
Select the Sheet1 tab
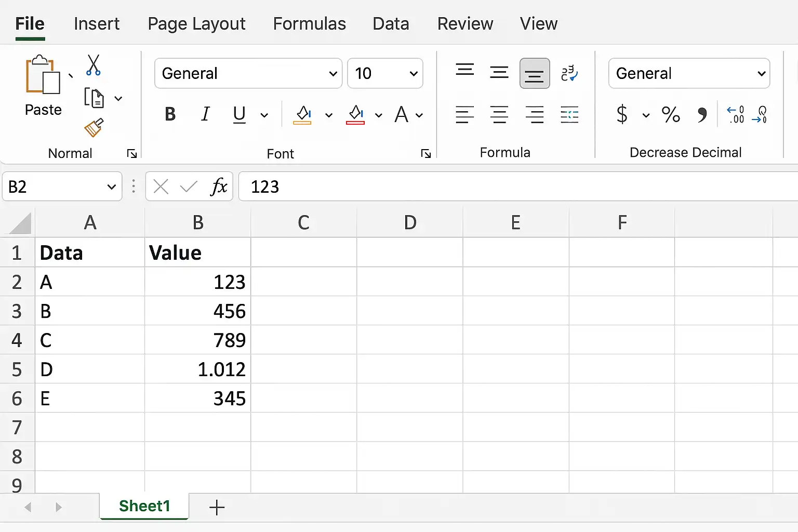pyautogui.click(x=144, y=506)
